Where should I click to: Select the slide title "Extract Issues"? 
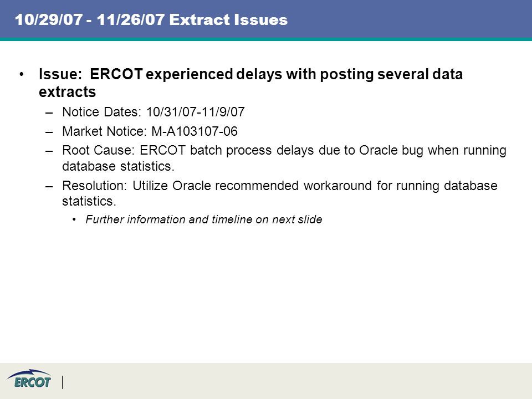tap(228, 19)
